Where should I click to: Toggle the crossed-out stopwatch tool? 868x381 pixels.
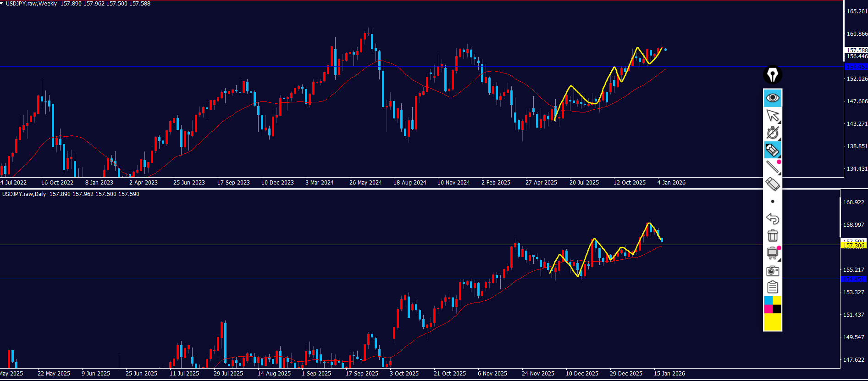click(x=773, y=133)
